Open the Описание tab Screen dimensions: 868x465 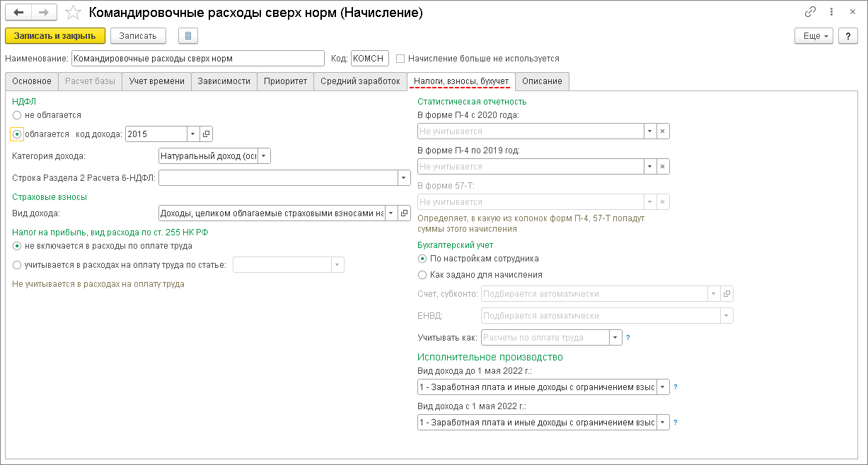coord(542,81)
